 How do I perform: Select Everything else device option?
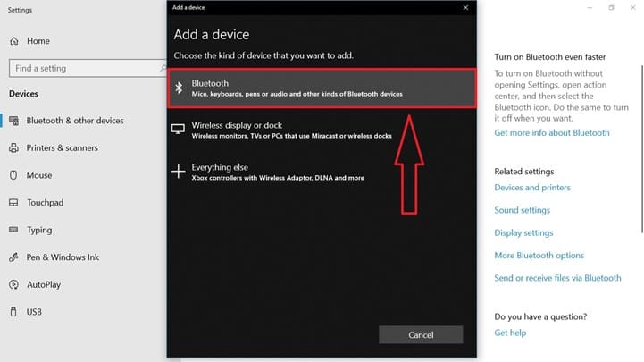(x=322, y=172)
